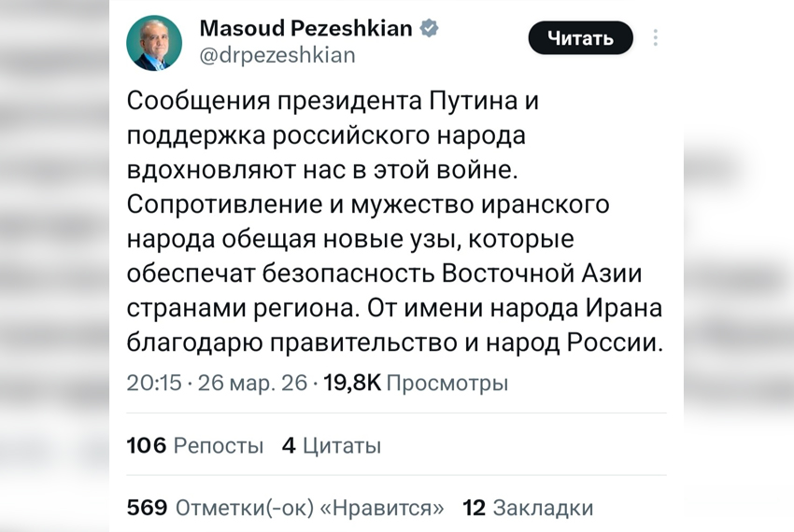The image size is (794, 532).
Task: Click the final line "благодарю правительство и народ России"
Action: point(393,343)
